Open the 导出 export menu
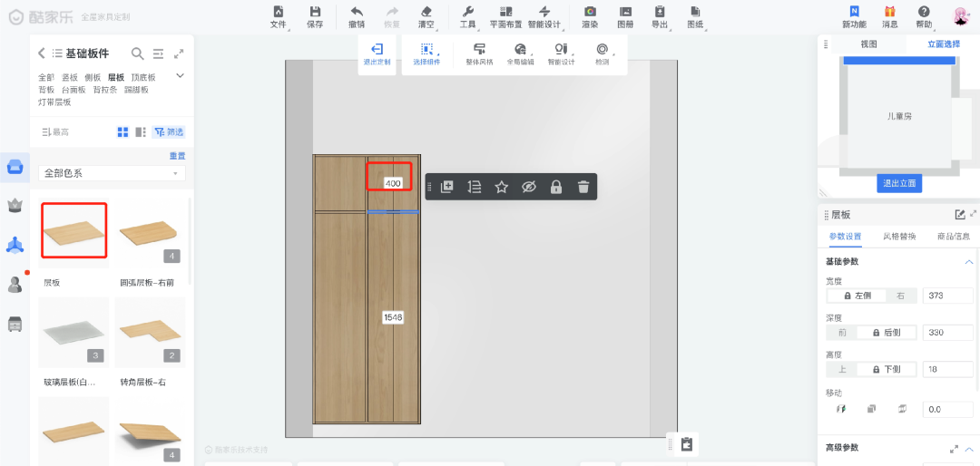Viewport: 980px width, 466px height. click(x=660, y=17)
